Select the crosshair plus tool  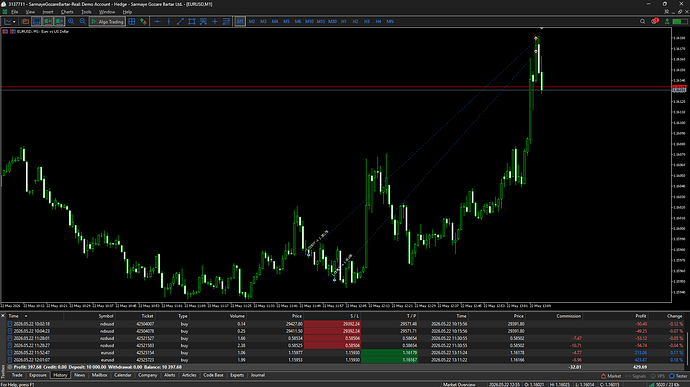(215, 21)
